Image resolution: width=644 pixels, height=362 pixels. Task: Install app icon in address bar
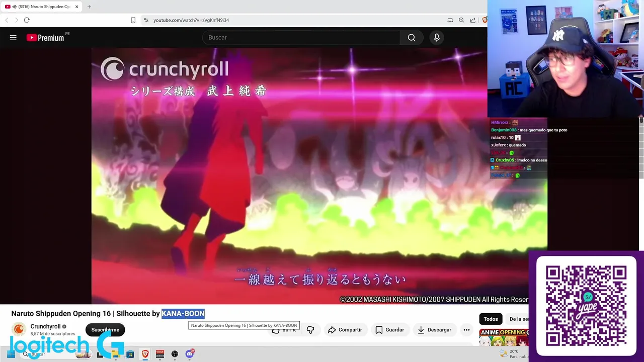click(x=450, y=20)
